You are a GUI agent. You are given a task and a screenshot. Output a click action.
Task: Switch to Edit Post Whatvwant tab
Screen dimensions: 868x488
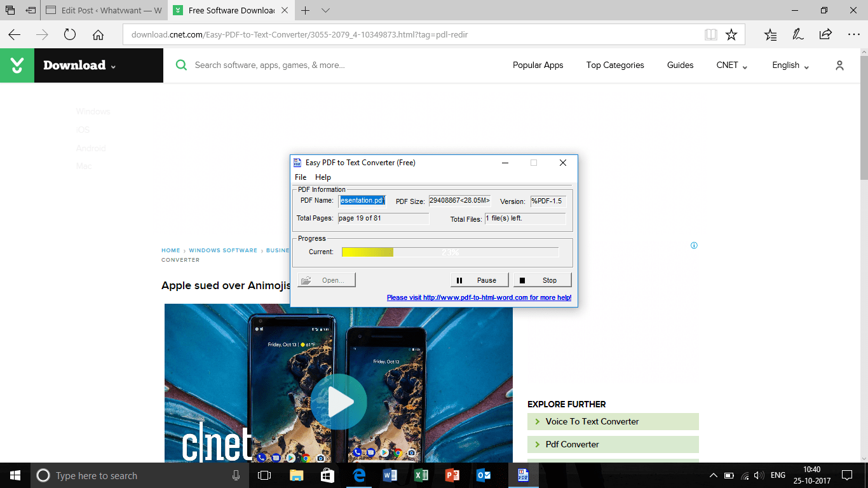105,11
